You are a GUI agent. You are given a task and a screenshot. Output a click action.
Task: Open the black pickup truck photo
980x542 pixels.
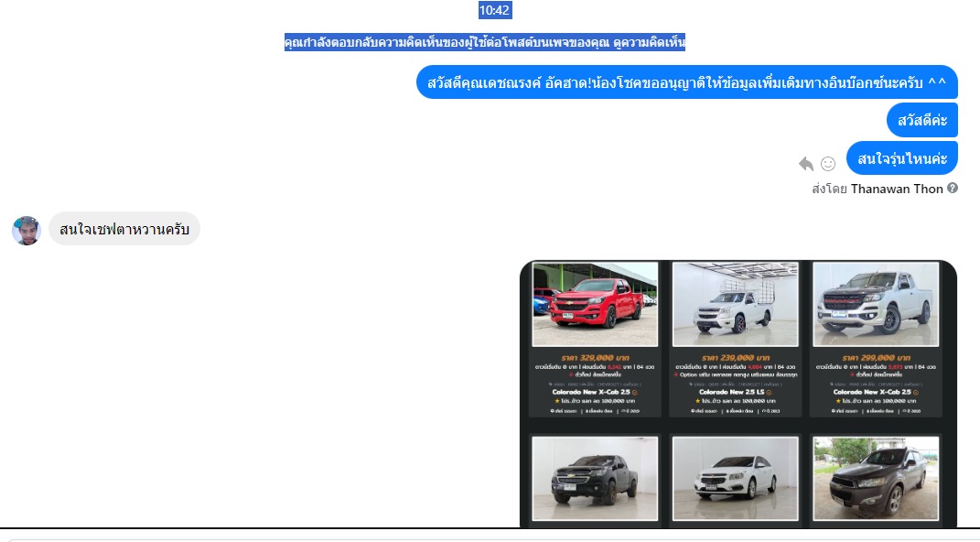tap(595, 479)
